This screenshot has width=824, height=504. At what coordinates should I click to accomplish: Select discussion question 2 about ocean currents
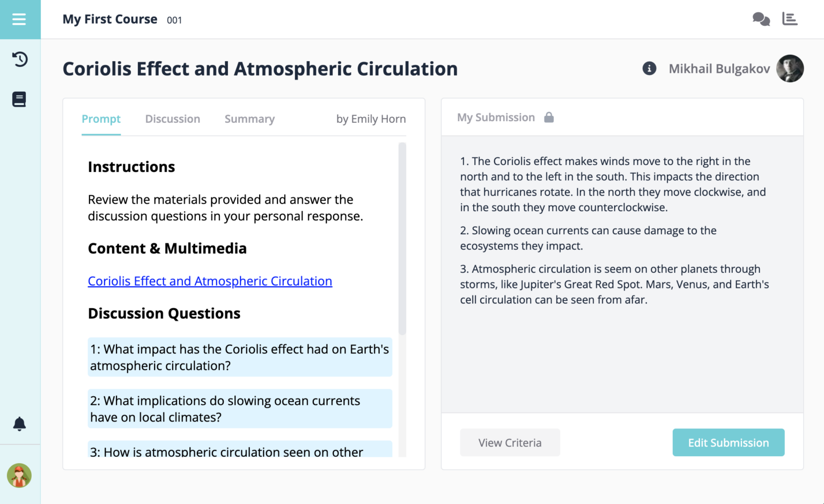[x=240, y=409]
